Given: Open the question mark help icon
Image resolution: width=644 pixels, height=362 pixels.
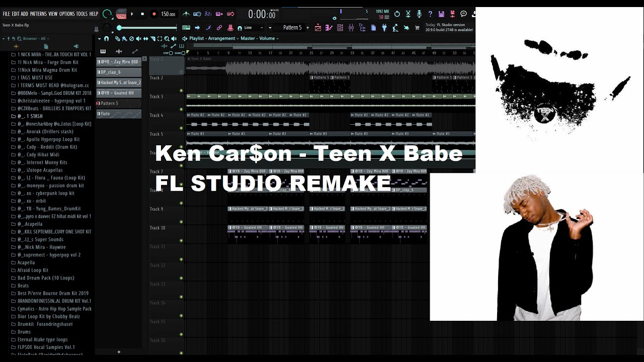Looking at the screenshot, I should [x=430, y=14].
